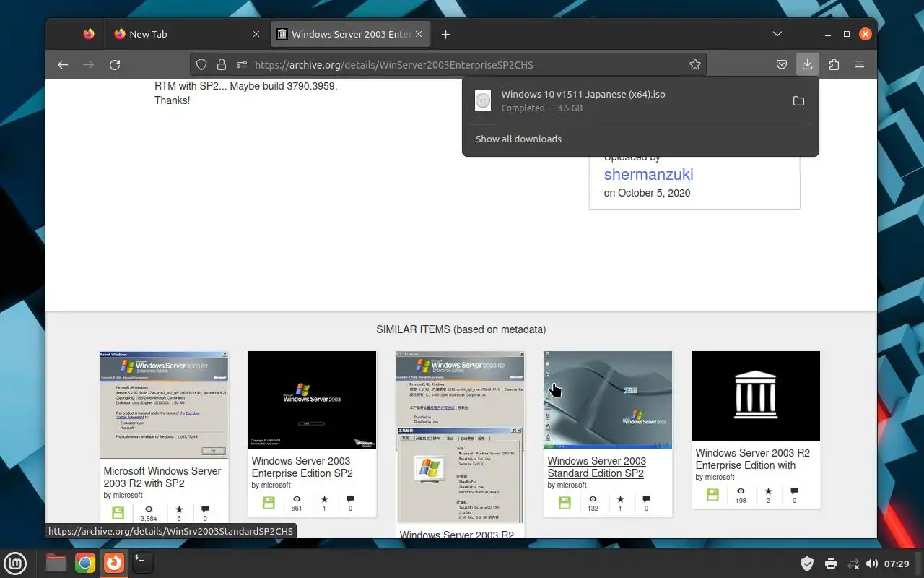The height and width of the screenshot is (578, 924).
Task: Show all downloads
Action: pos(518,139)
